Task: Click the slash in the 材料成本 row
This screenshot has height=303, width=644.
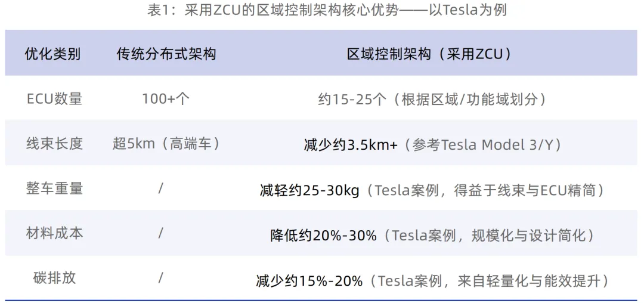Action: (160, 233)
